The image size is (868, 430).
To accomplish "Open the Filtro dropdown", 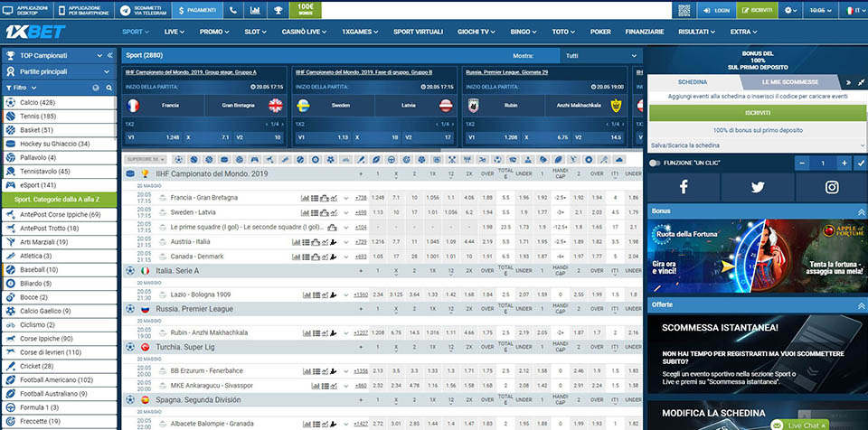I will click(x=22, y=88).
